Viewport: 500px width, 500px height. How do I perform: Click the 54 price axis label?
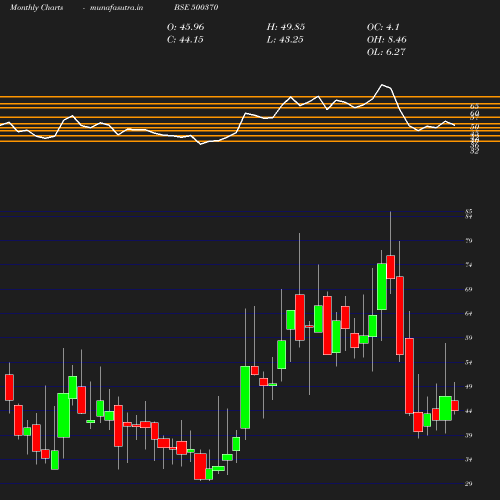[x=469, y=362]
